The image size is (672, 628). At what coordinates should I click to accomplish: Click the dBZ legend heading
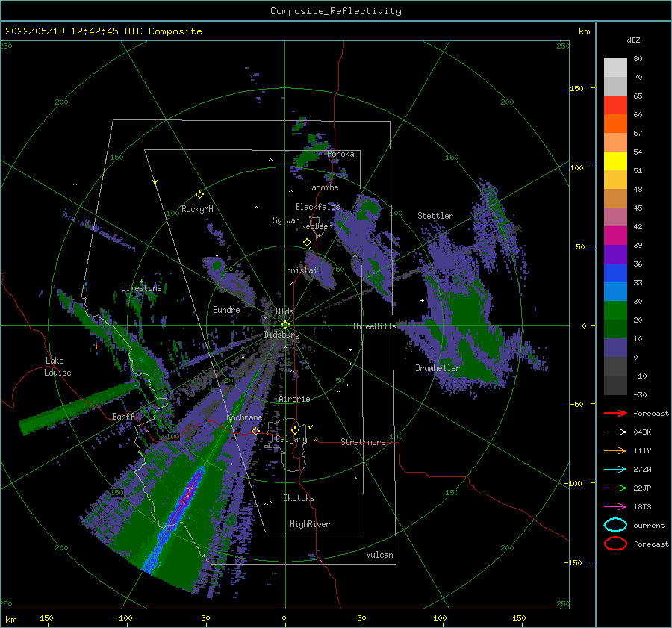click(x=633, y=40)
